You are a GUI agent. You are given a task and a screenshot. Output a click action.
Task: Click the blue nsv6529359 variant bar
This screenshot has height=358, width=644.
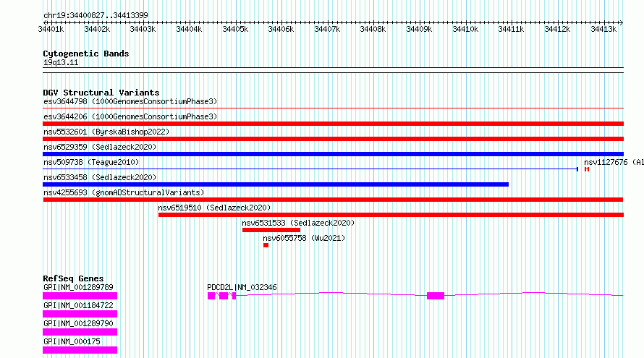click(x=333, y=154)
